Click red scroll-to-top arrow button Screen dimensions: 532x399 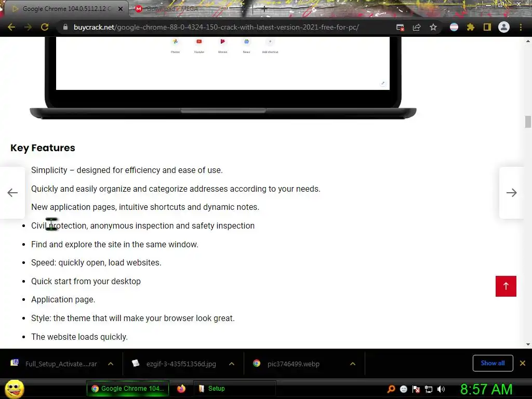point(506,286)
